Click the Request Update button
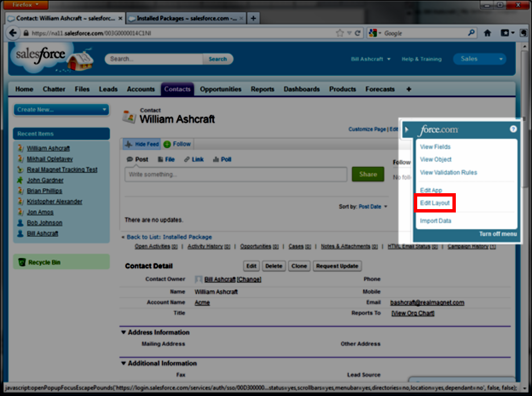This screenshot has width=532, height=396. 337,266
